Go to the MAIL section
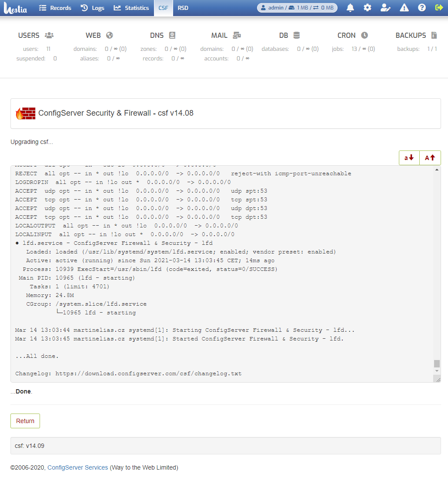The width and height of the screenshot is (448, 477). click(x=220, y=35)
